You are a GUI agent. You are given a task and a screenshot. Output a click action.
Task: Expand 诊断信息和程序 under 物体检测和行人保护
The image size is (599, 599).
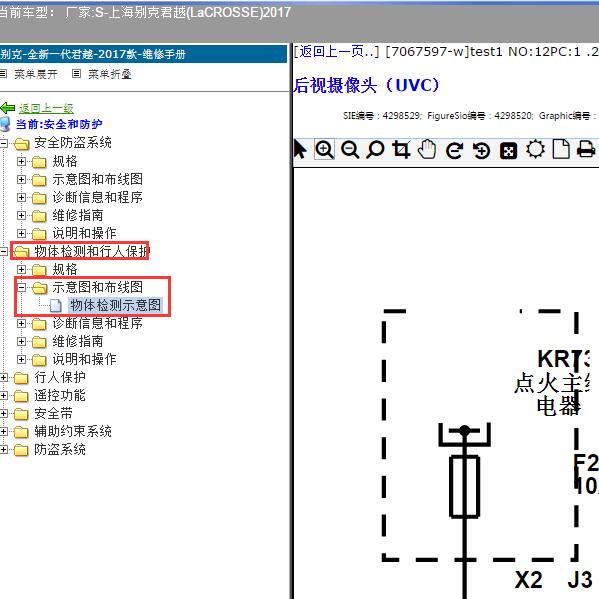point(21,324)
